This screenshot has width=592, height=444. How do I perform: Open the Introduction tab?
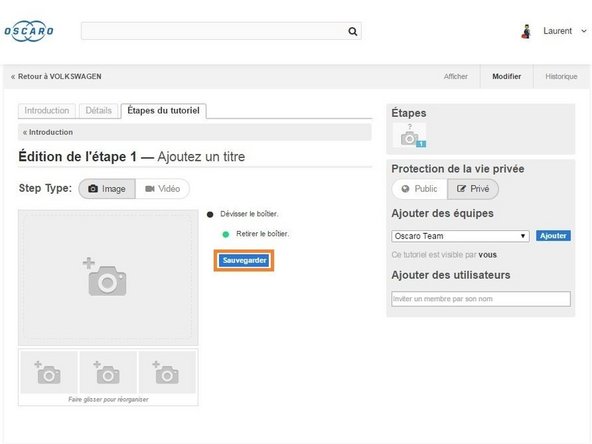coord(47,111)
